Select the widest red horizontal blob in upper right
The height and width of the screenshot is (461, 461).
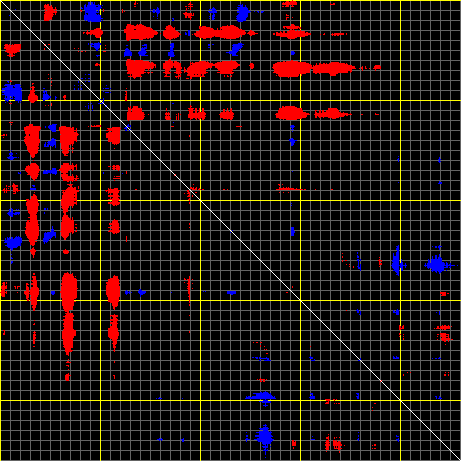pos(292,69)
